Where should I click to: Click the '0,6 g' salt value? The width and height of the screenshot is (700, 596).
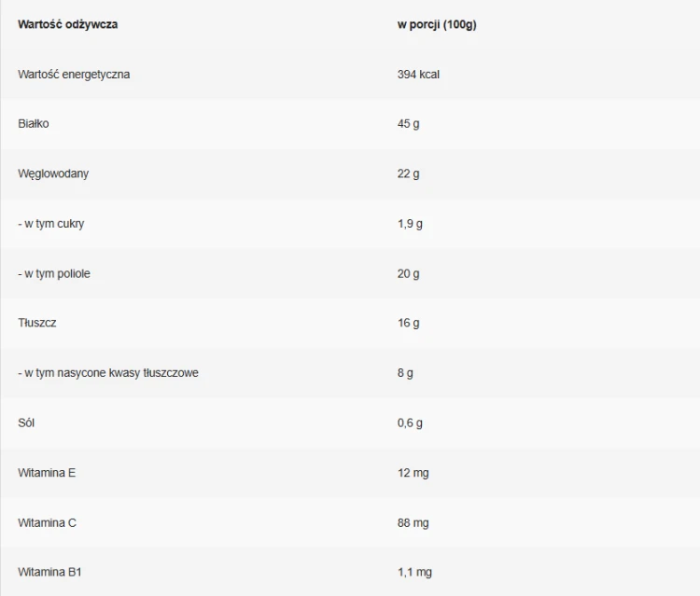(x=410, y=423)
